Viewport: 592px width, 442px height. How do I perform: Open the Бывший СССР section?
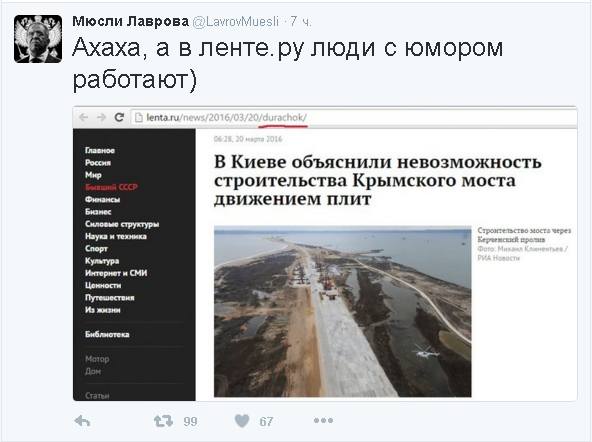(x=111, y=187)
